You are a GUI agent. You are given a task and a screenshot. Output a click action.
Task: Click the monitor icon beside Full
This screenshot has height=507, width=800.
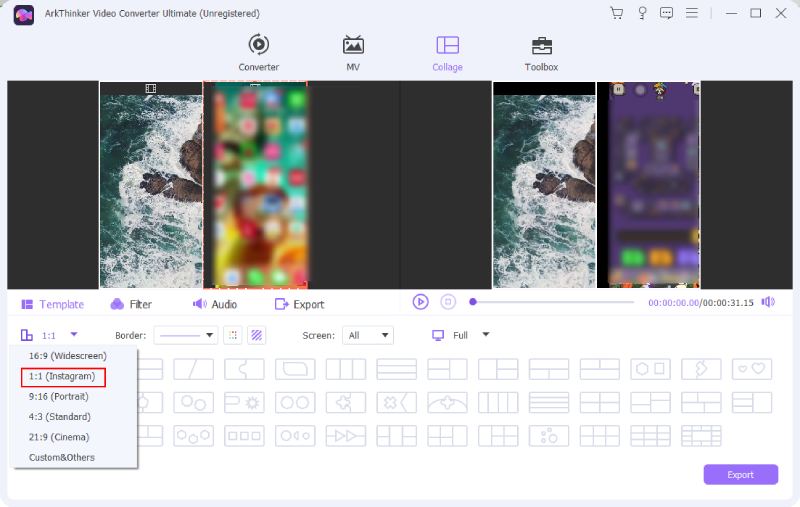pyautogui.click(x=438, y=335)
